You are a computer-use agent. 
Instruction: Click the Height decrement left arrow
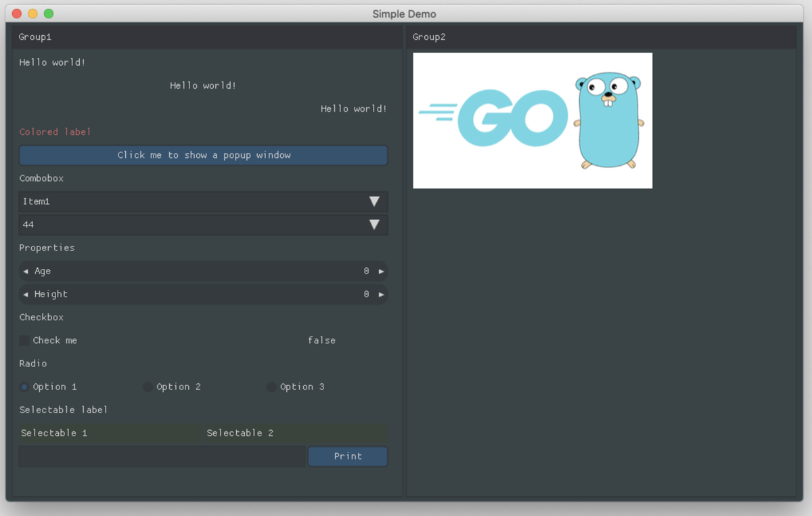[26, 295]
